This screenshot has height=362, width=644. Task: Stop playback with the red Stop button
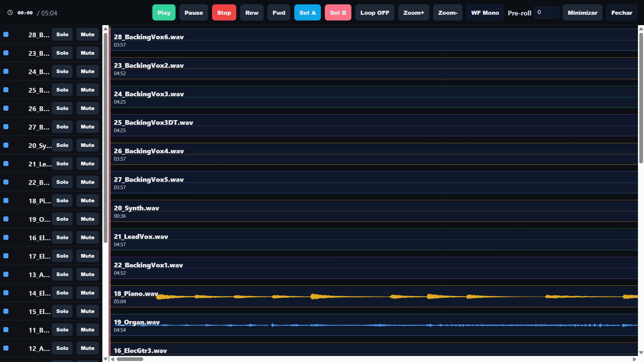point(224,13)
